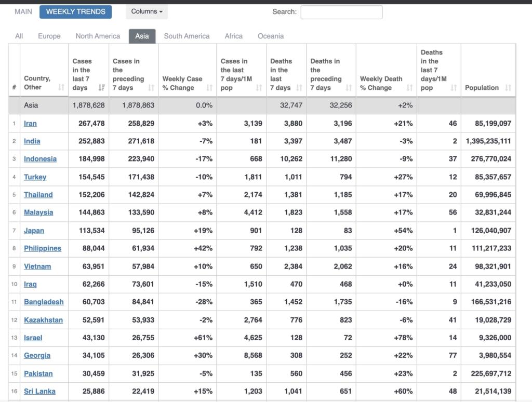Sort table by Population column icon
The height and width of the screenshot is (402, 532).
tap(508, 88)
